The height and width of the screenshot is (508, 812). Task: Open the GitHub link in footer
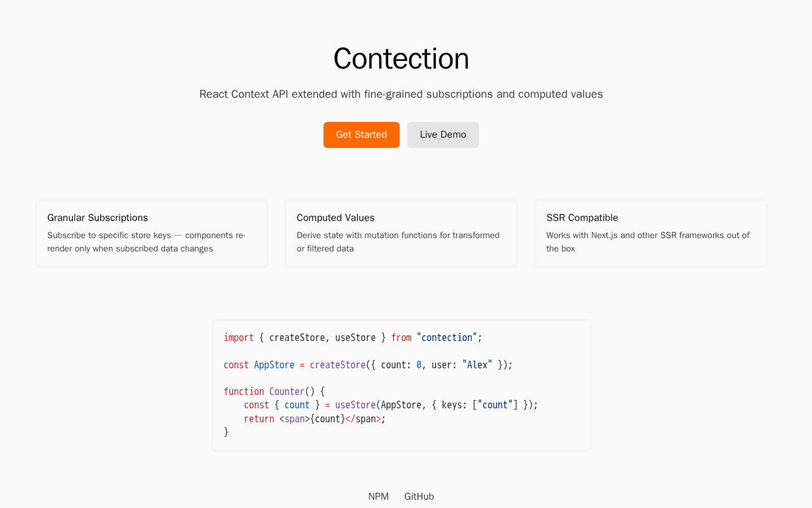tap(419, 497)
